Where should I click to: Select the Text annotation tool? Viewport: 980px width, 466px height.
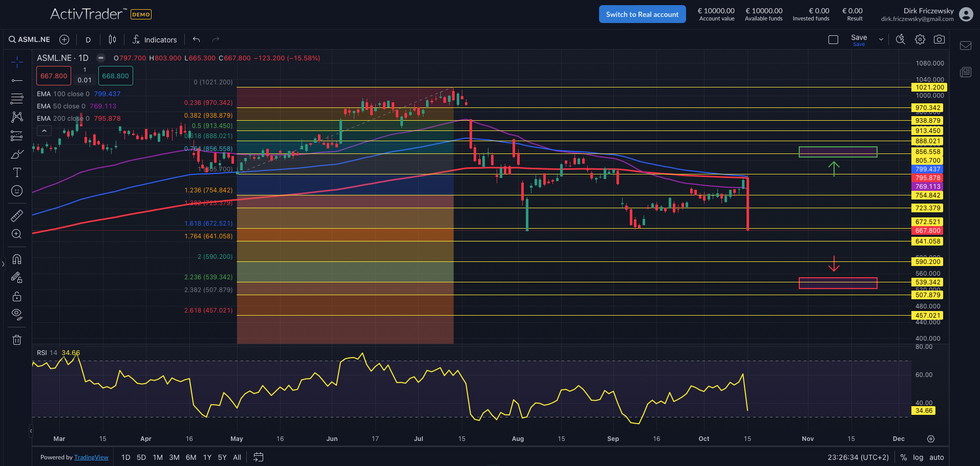pos(17,172)
